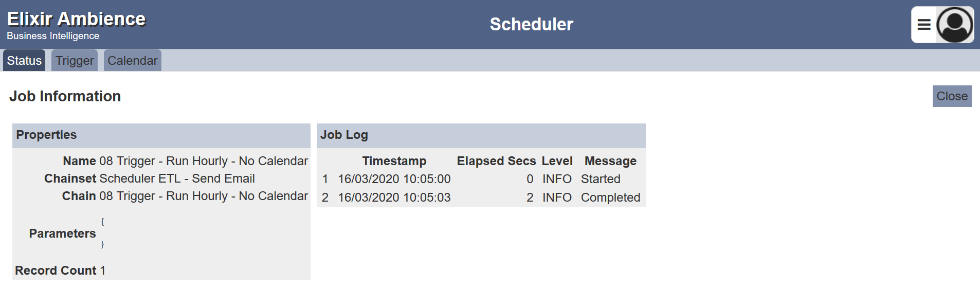Select the Chainset value Scheduler ETL - Send Email
Image resolution: width=980 pixels, height=287 pixels.
(x=177, y=178)
